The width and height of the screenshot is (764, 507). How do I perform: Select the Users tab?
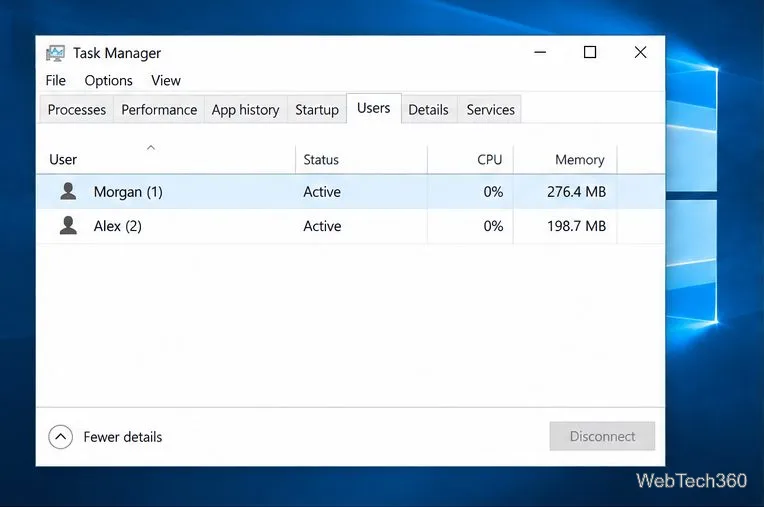[374, 108]
